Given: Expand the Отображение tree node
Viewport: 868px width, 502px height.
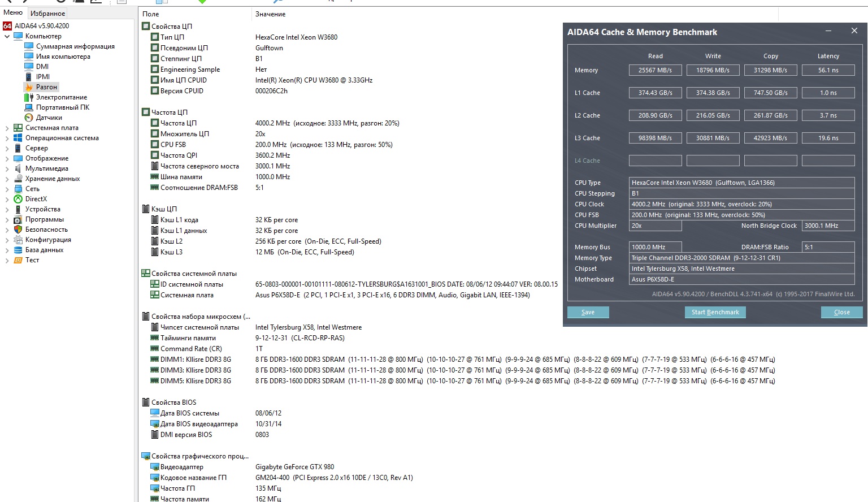Looking at the screenshot, I should click(x=7, y=158).
